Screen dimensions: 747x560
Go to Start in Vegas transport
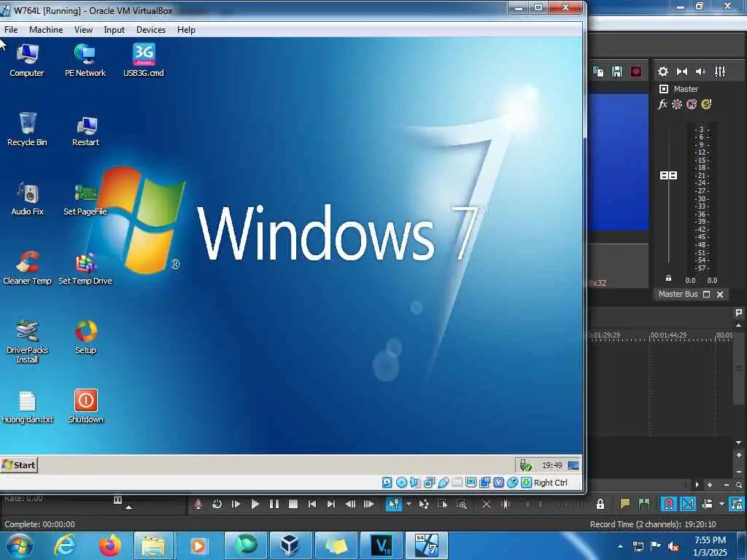point(312,504)
